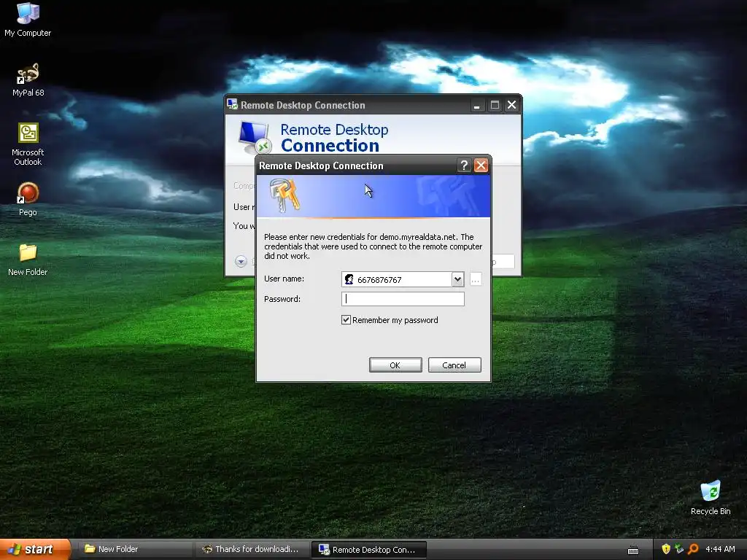Click the credentials prompt message for demo.myrealdata.net

(x=373, y=246)
